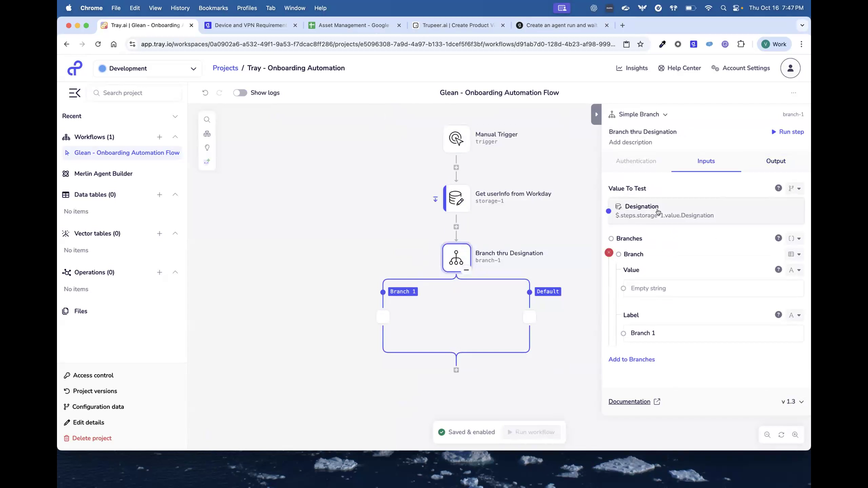The height and width of the screenshot is (488, 868).
Task: Click the Branch thru Designation step icon
Action: [x=456, y=258]
